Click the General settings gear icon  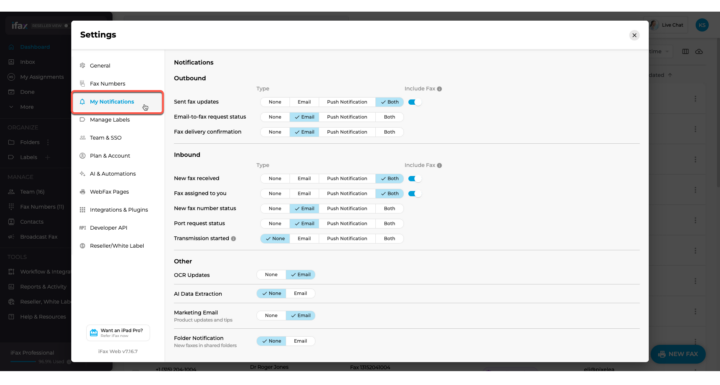pyautogui.click(x=82, y=66)
